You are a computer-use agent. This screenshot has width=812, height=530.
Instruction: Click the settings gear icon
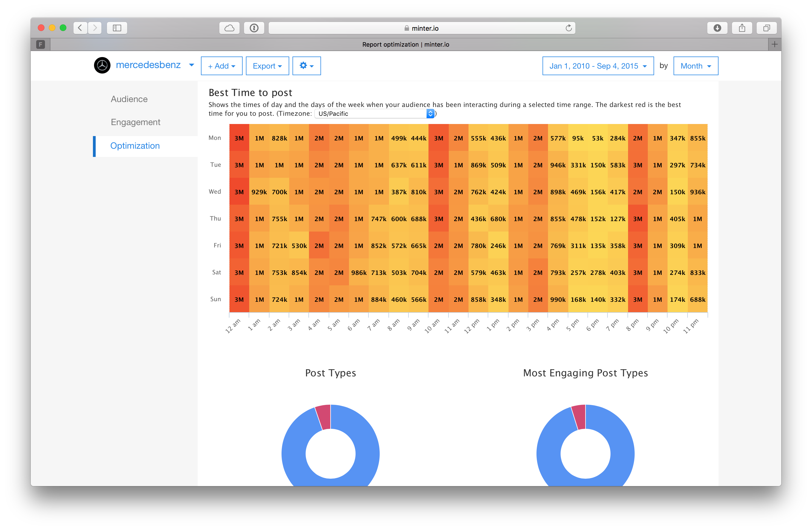coord(306,66)
